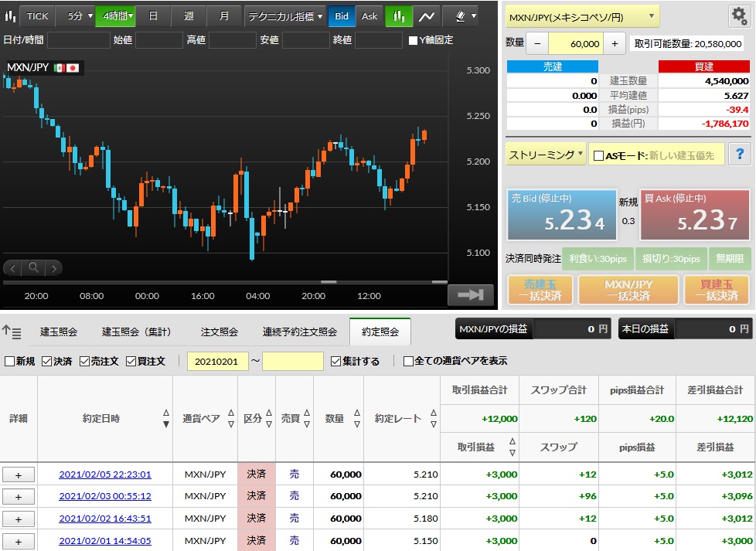756x551 pixels.
Task: Toggle Y軸固定 checkbox
Action: [x=413, y=40]
